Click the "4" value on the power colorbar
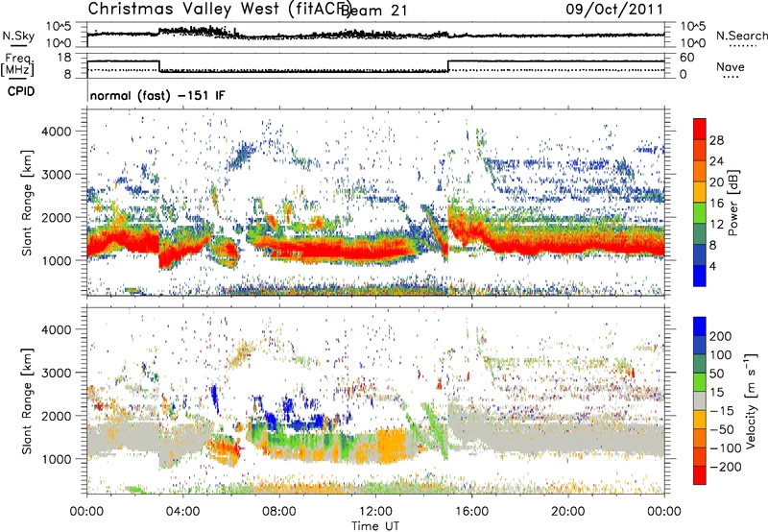 712,267
